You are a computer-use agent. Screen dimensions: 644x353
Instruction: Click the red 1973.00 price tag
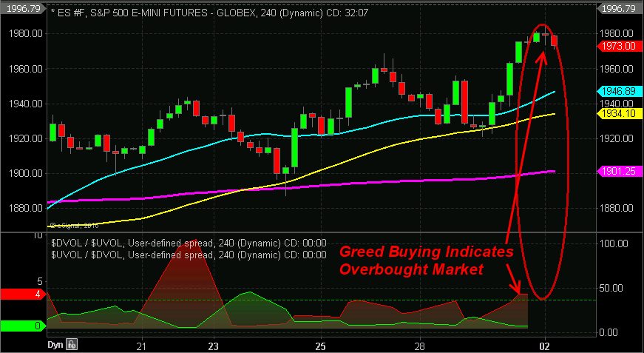(619, 46)
